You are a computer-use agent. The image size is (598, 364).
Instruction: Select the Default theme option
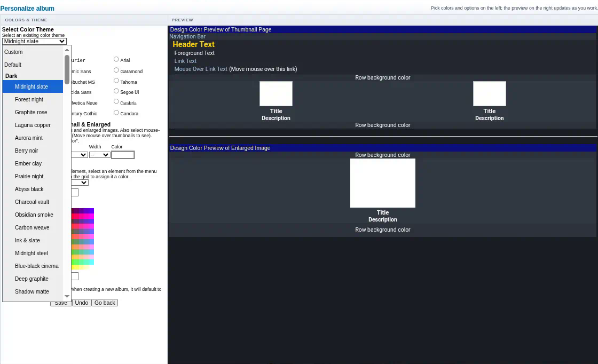pos(33,65)
